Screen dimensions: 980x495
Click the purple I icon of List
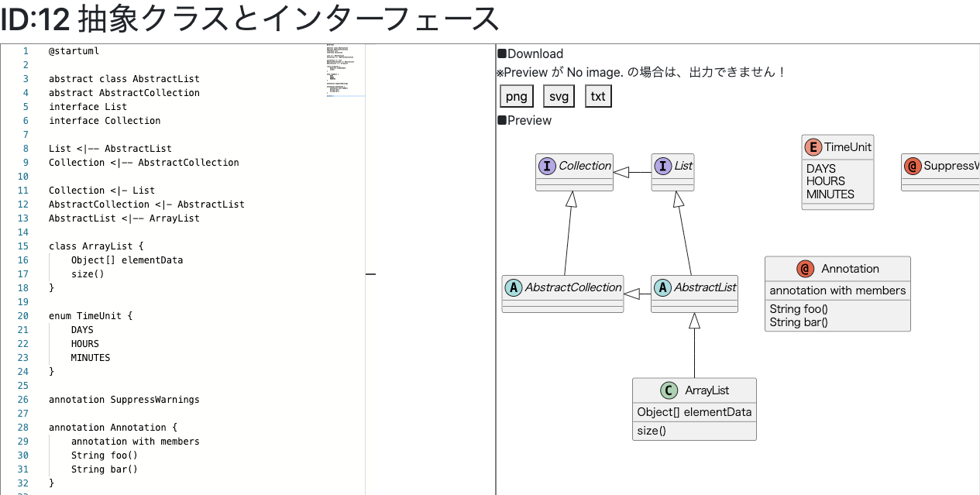663,166
